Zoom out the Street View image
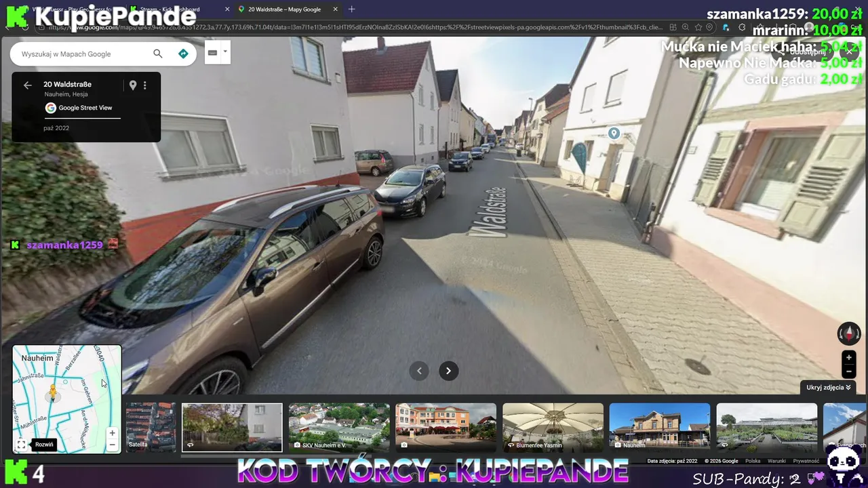Viewport: 868px width, 488px height. 848,371
